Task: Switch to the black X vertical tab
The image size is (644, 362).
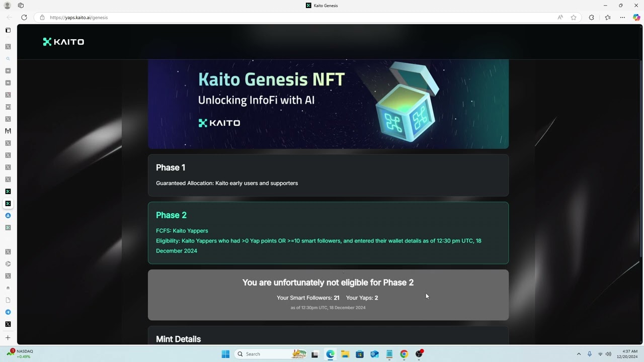Action: click(x=8, y=324)
